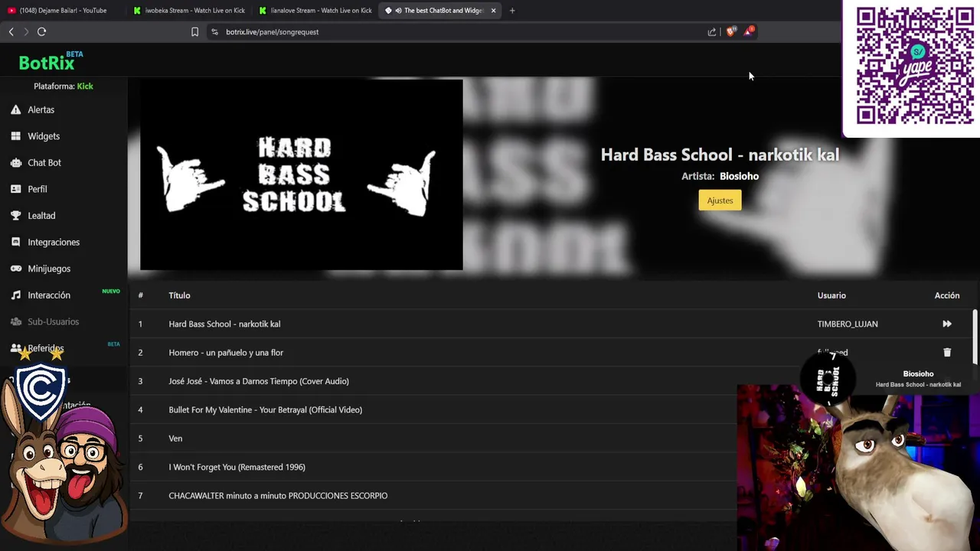Image resolution: width=980 pixels, height=551 pixels.
Task: Open Widgets section
Action: coord(44,136)
